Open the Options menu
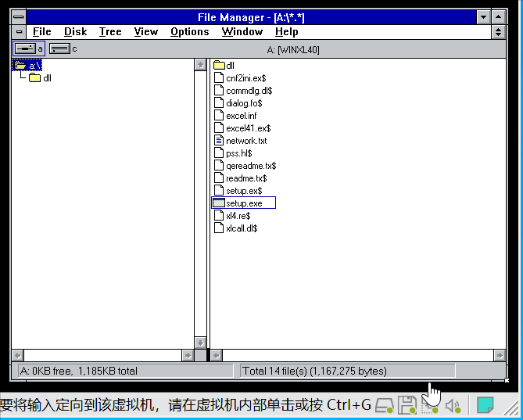The width and height of the screenshot is (523, 420). click(x=189, y=32)
